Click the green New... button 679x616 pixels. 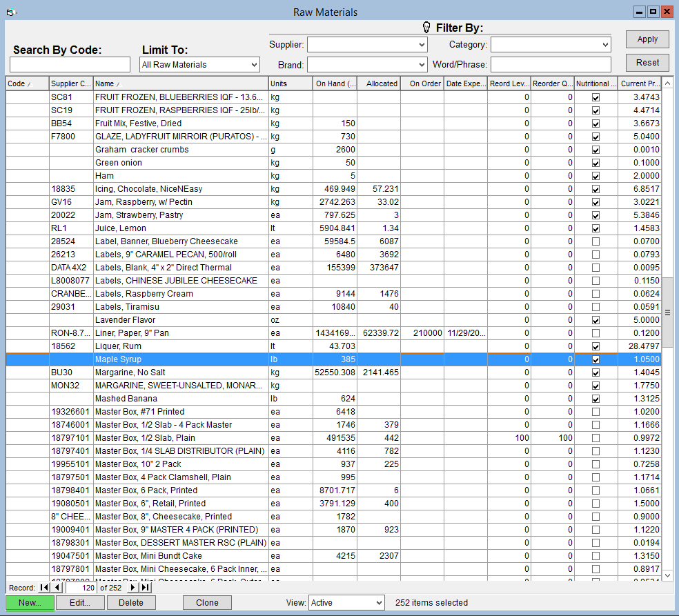[x=30, y=603]
